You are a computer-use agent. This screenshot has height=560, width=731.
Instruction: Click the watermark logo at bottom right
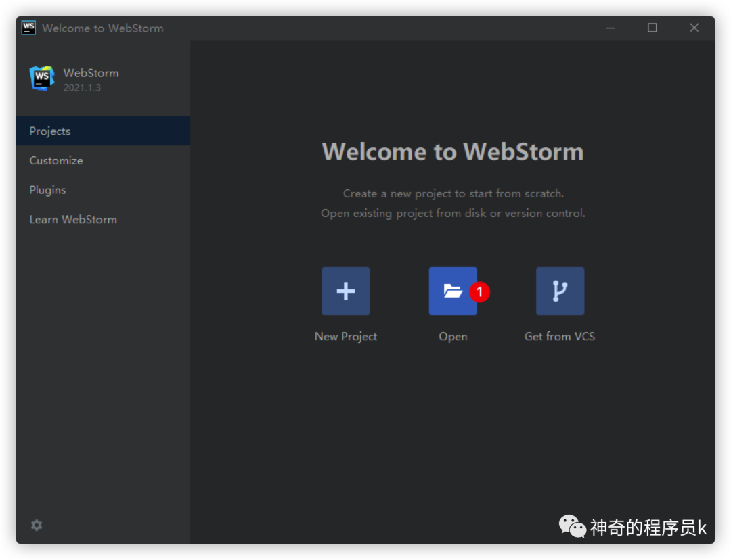coord(571,526)
